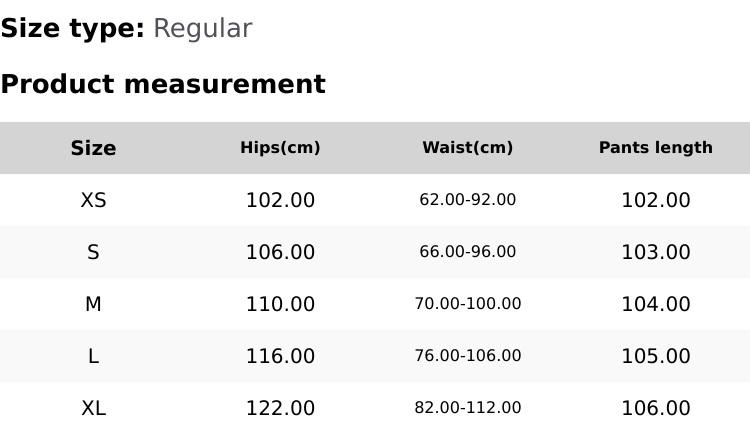Click the Hips(cm) column header
The height and width of the screenshot is (434, 750).
280,148
